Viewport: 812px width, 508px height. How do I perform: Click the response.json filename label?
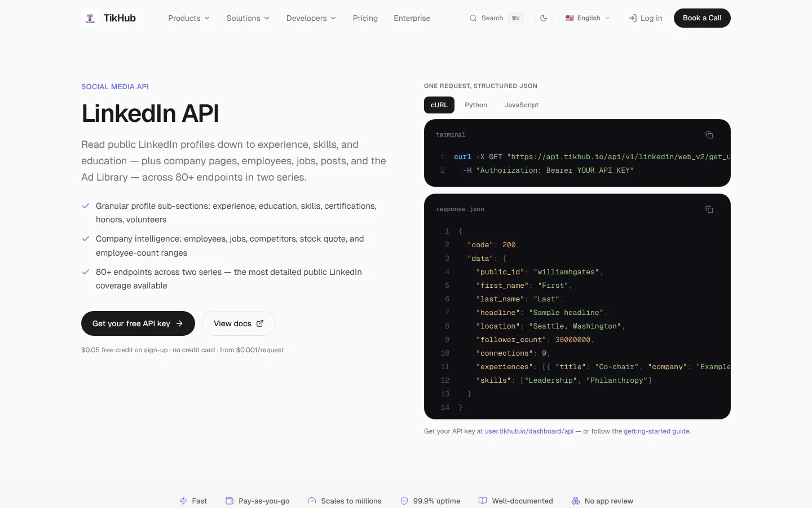[460, 209]
